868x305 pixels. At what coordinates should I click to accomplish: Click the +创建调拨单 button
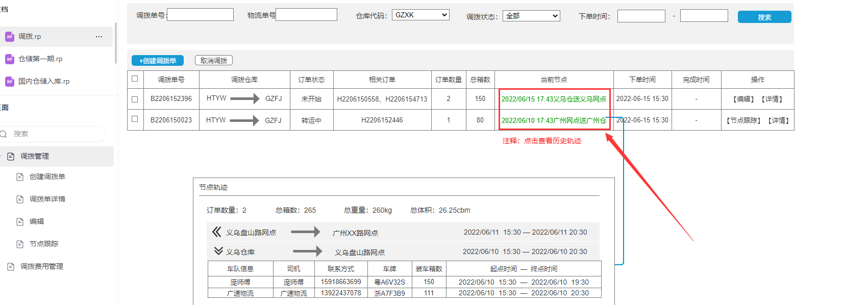(157, 61)
